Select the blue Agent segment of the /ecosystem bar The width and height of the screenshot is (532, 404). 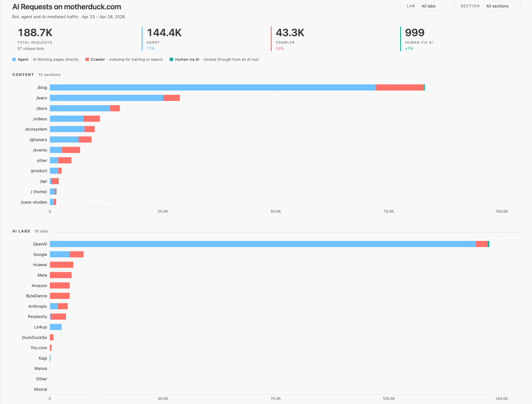click(x=67, y=129)
